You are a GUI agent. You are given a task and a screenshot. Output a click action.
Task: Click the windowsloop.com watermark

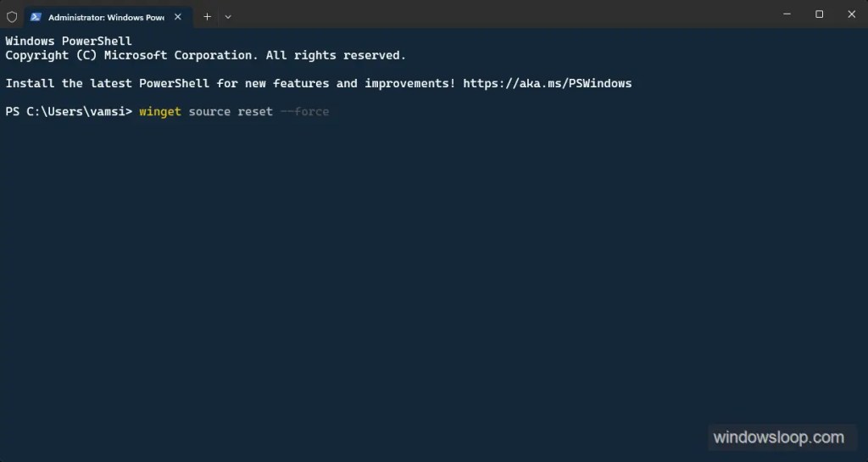[778, 437]
